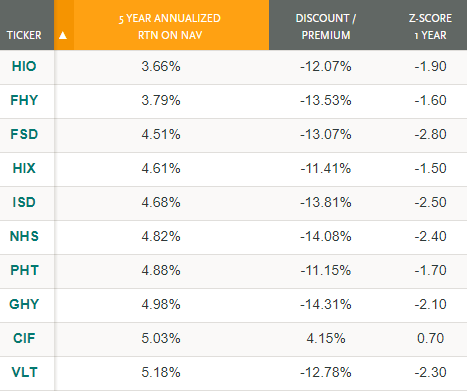The image size is (467, 391).
Task: Open the NHS ticker link
Action: [x=24, y=236]
